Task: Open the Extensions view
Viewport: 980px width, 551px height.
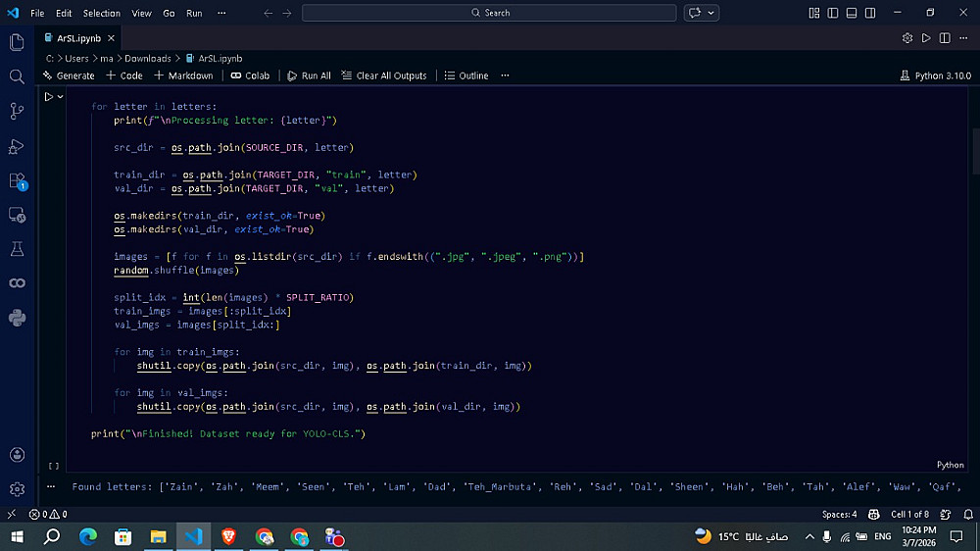Action: tap(17, 180)
